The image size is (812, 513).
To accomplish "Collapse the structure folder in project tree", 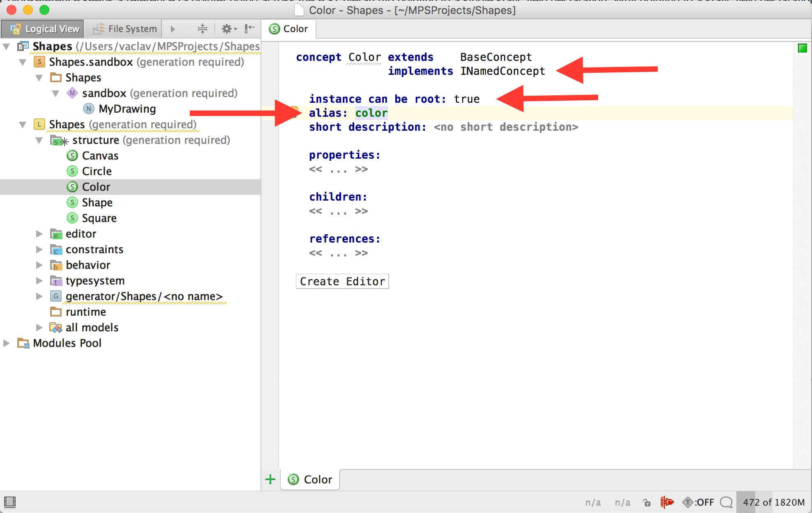I will tap(39, 140).
